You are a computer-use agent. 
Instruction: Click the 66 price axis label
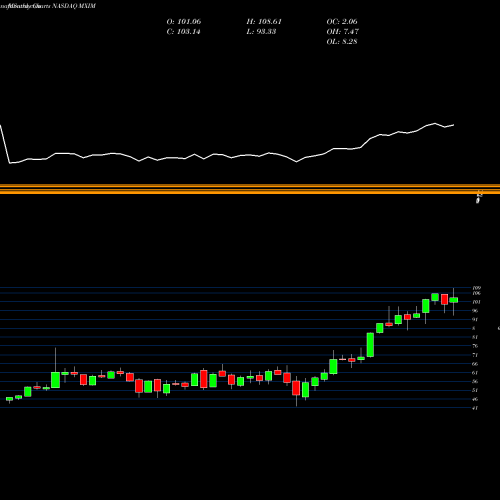coord(475,364)
